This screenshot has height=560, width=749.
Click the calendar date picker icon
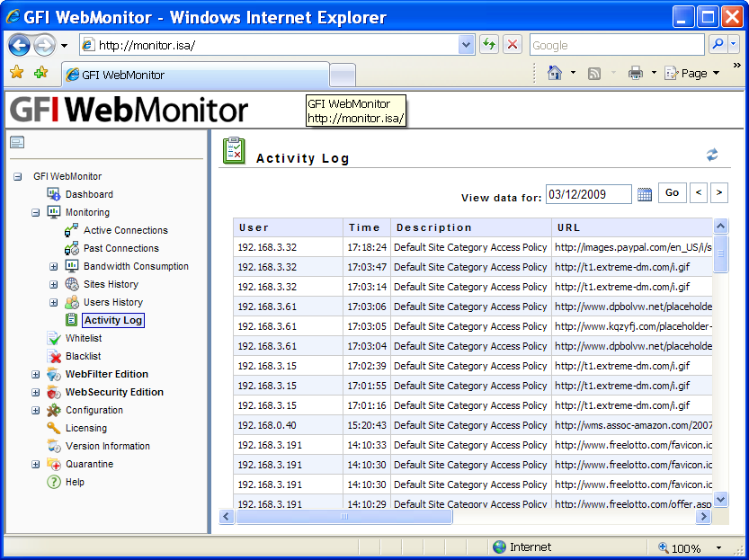[x=645, y=193]
